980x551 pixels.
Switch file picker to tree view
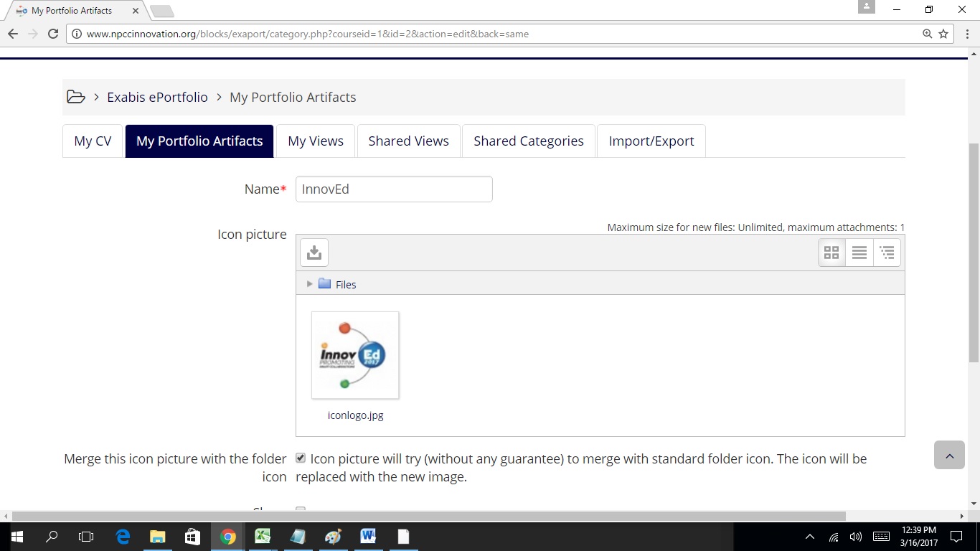coord(887,253)
